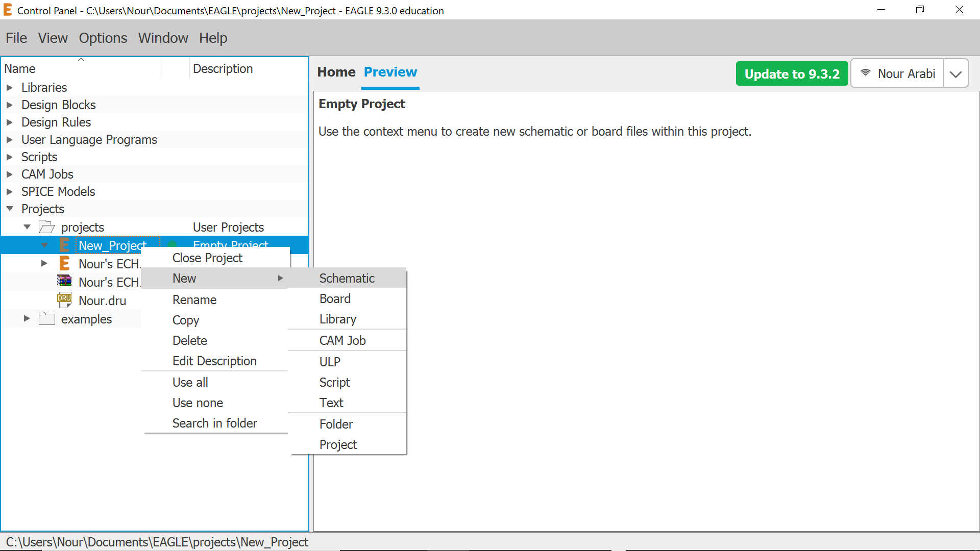Choose Schematic from the New submenu
This screenshot has height=551, width=980.
click(347, 278)
